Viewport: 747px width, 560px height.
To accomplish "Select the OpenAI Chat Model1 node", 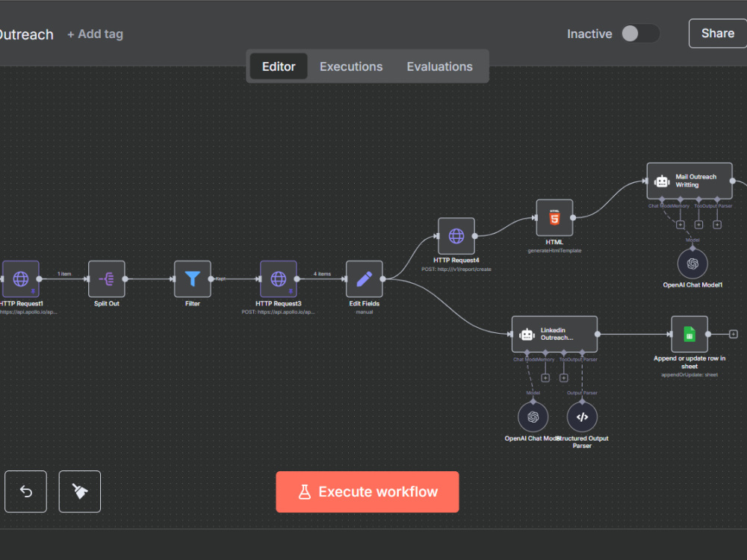I will (692, 264).
